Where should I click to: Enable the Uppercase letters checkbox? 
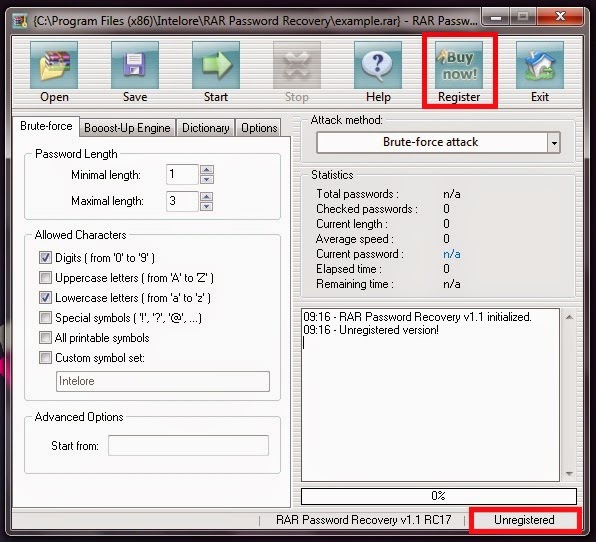point(45,278)
